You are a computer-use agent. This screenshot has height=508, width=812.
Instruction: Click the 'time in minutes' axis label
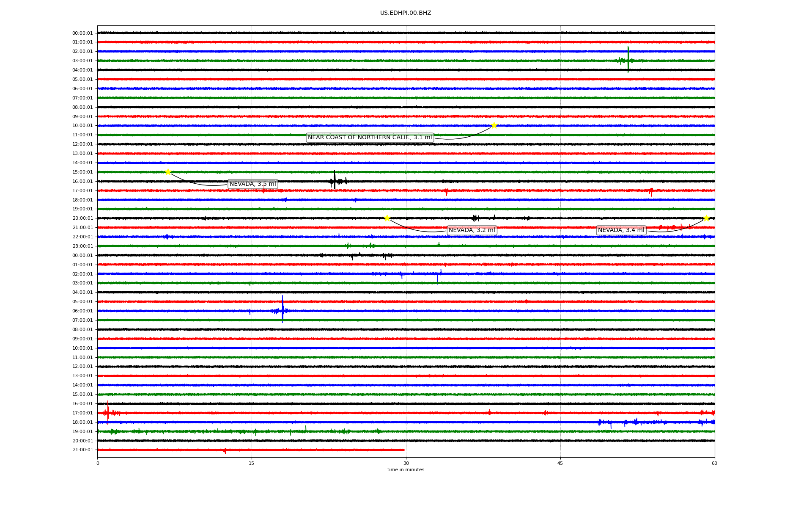tap(405, 470)
